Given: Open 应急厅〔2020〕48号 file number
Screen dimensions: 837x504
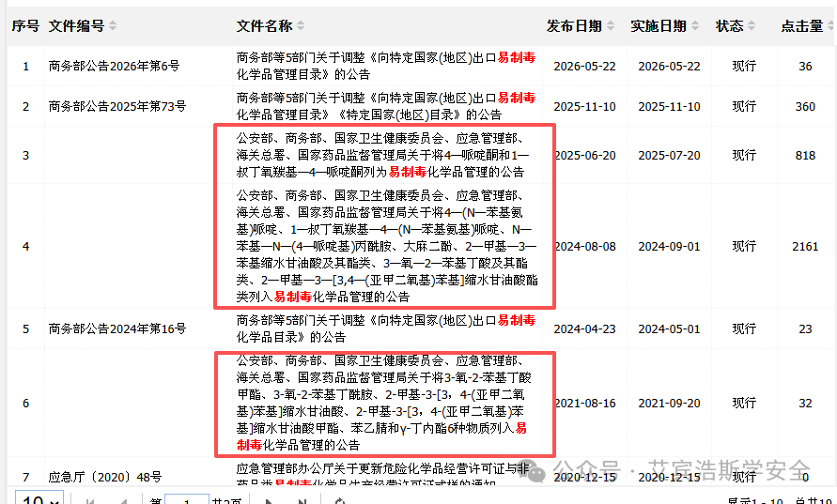Looking at the screenshot, I should pos(104,477).
